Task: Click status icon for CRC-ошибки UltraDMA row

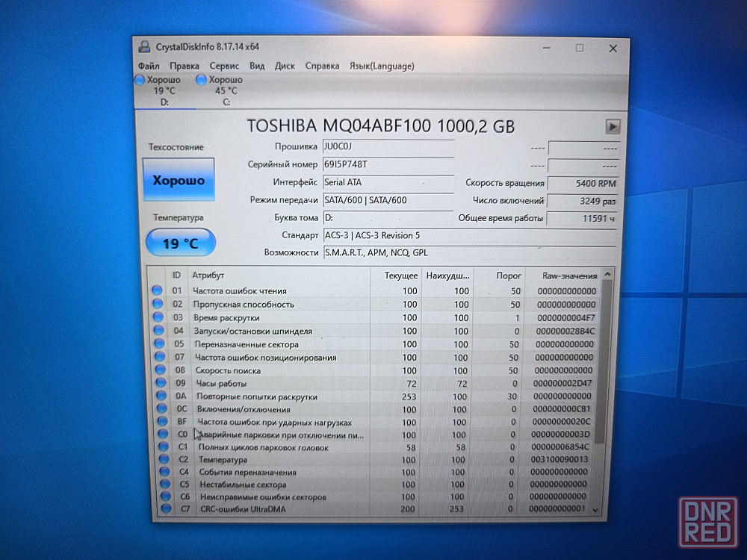Action: click(164, 509)
